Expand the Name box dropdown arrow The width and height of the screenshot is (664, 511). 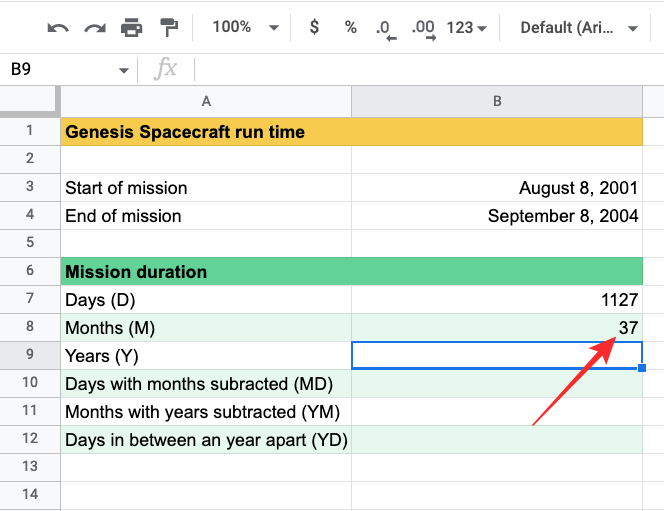(x=124, y=70)
